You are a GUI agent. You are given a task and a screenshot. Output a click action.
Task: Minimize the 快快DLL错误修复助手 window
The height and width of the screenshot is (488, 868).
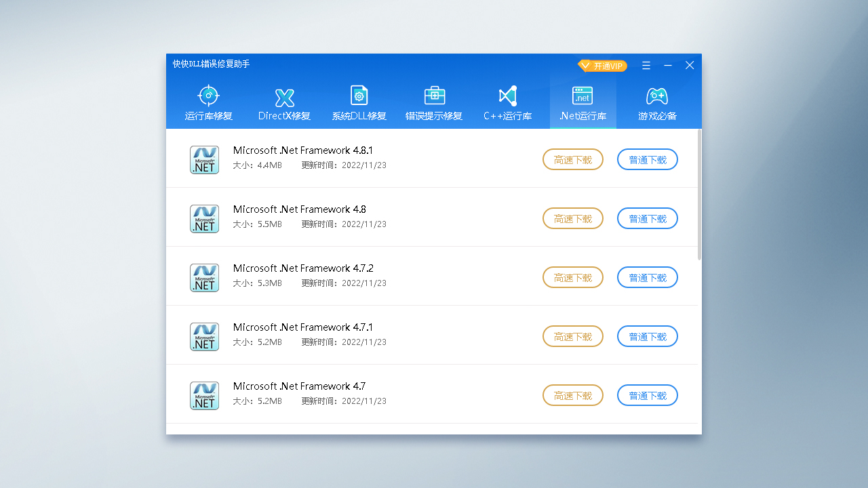coord(668,66)
